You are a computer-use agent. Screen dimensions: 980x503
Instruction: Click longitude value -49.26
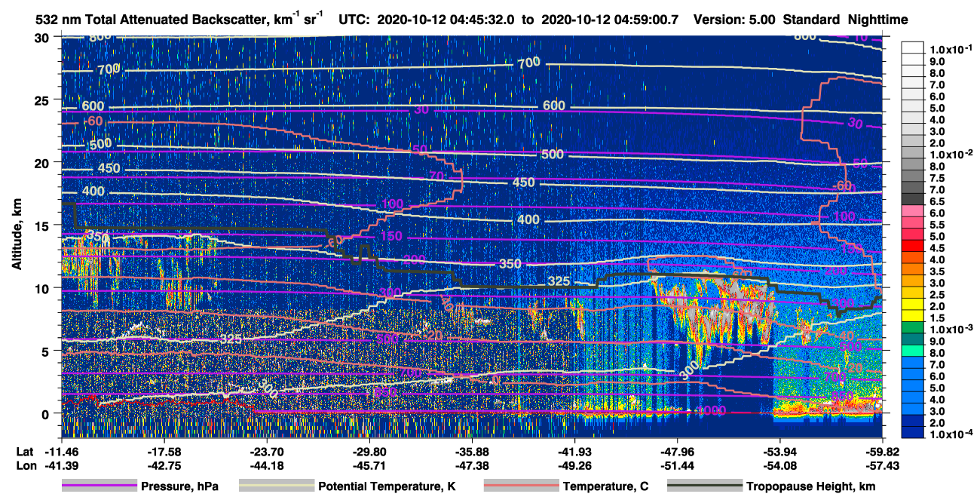tap(574, 465)
